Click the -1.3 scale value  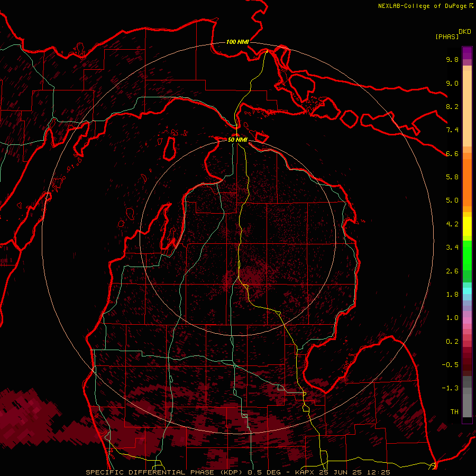pos(450,388)
